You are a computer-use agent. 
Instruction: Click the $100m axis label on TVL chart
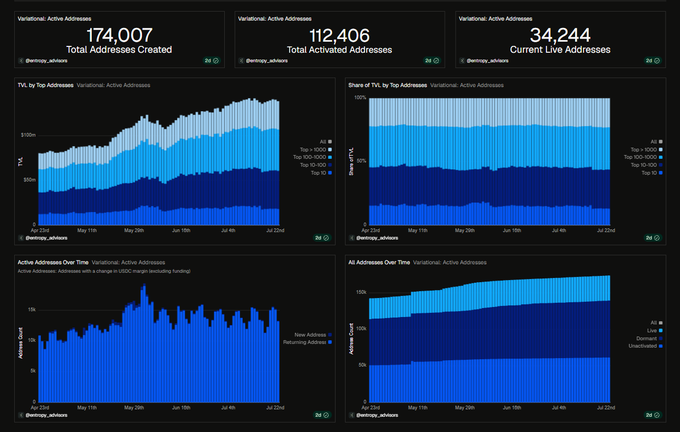28,135
